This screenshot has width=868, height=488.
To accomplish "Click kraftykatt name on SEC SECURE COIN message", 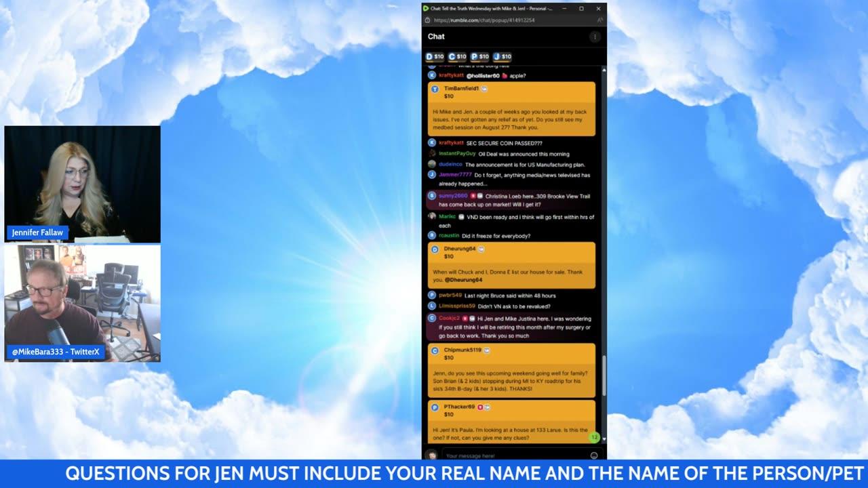I will (x=451, y=143).
